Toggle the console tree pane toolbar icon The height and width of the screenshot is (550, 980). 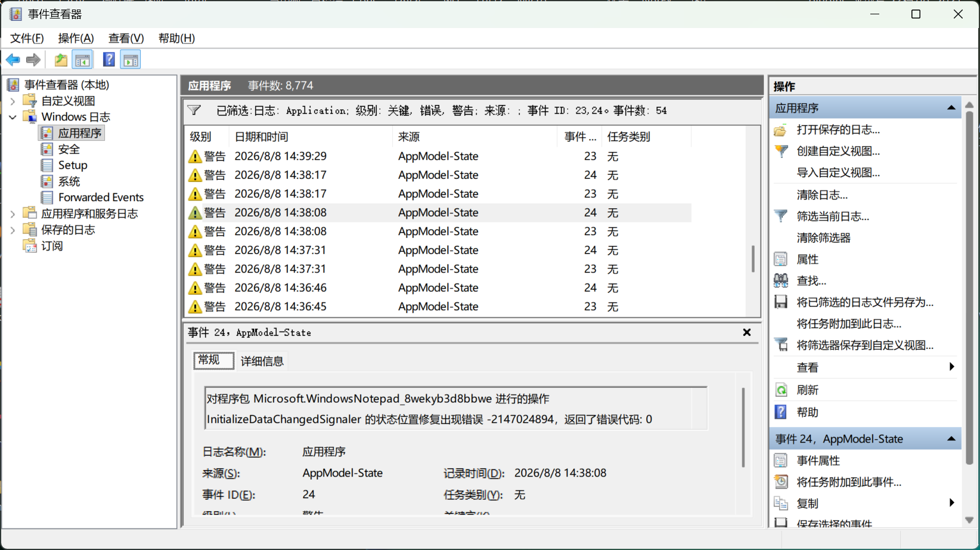[82, 60]
